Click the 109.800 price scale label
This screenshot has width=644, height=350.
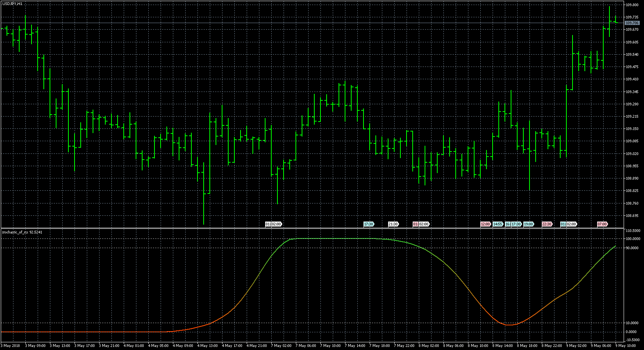click(632, 5)
